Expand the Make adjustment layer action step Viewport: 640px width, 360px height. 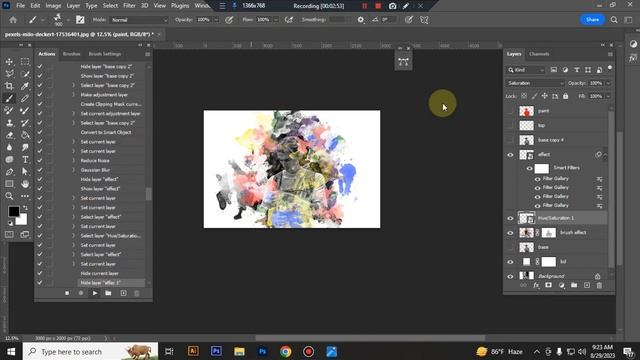point(73,95)
